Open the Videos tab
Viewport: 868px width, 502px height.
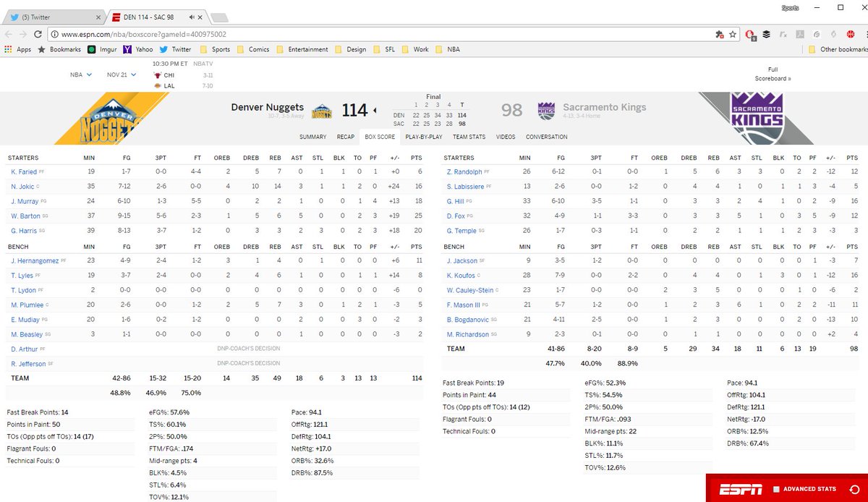click(506, 137)
